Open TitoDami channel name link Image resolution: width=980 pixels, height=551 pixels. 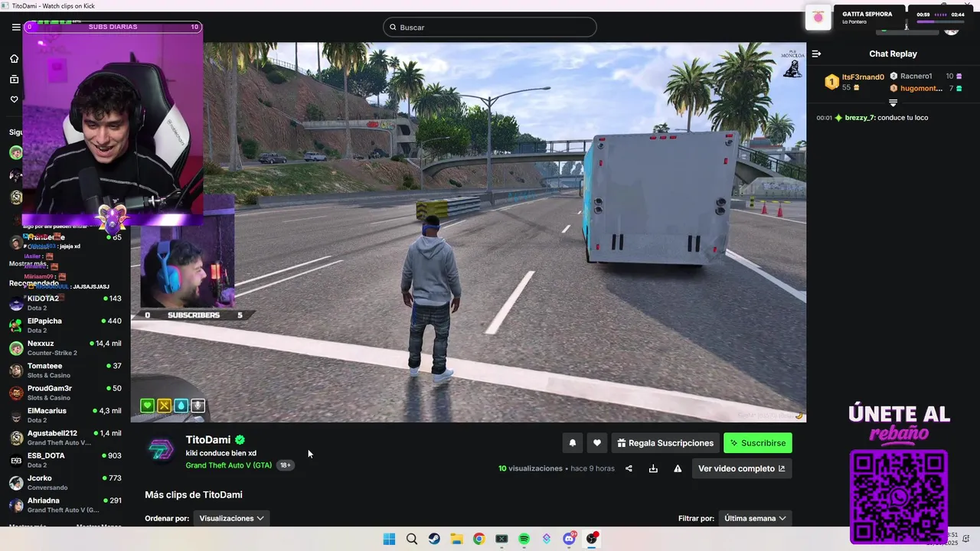[208, 440]
